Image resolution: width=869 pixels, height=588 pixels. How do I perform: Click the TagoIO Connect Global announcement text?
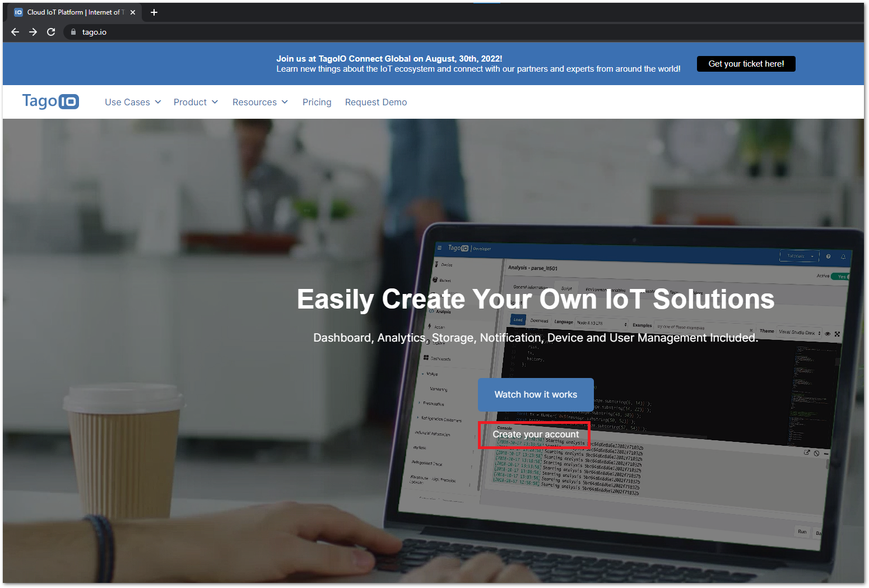click(389, 59)
